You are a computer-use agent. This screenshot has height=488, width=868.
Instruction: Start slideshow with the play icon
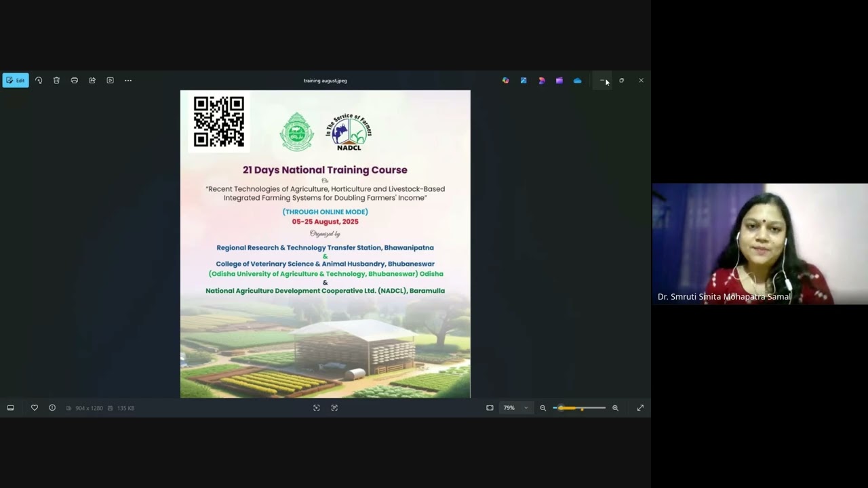[110, 80]
